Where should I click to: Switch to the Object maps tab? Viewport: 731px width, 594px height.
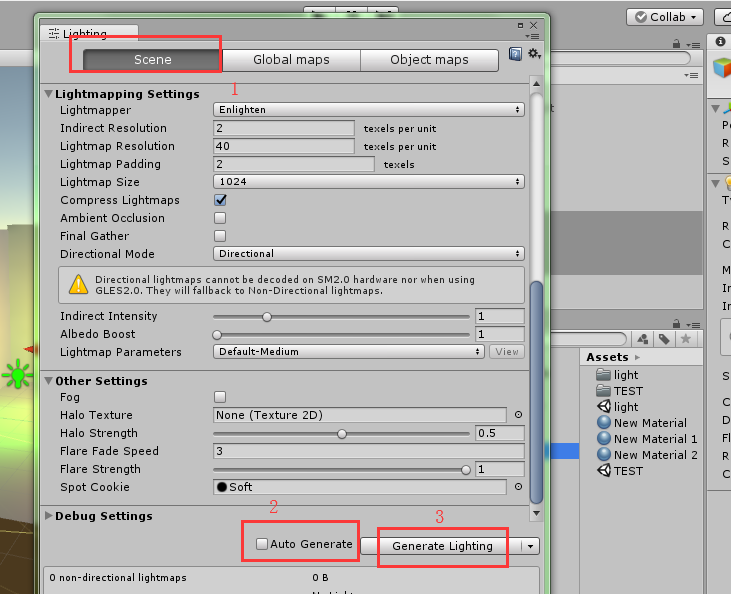(429, 60)
